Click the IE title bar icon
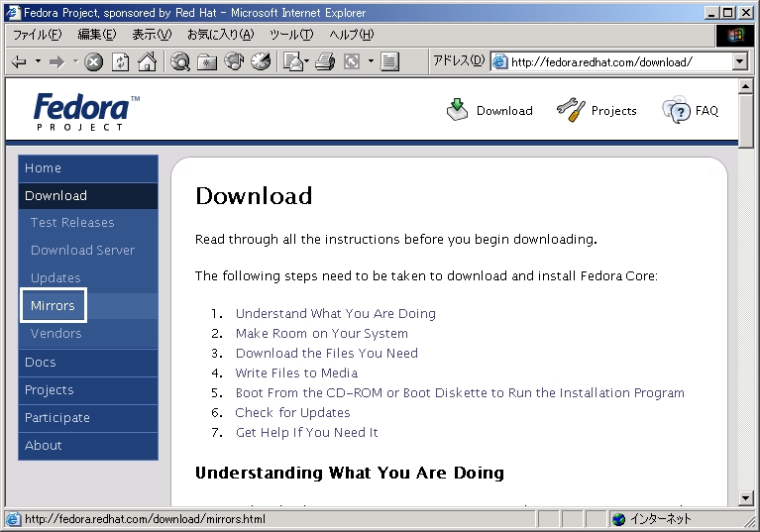The height and width of the screenshot is (532, 760). (x=12, y=13)
